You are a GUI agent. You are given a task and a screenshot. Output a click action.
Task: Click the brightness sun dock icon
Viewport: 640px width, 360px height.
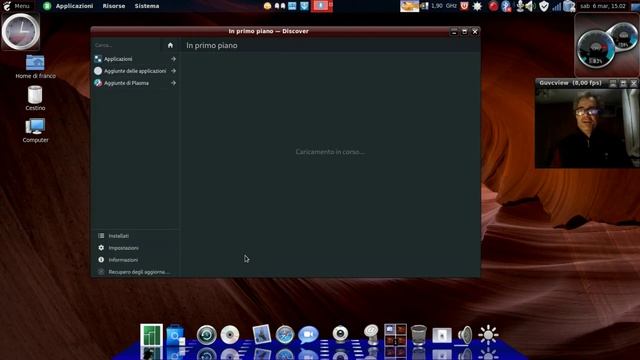point(488,335)
